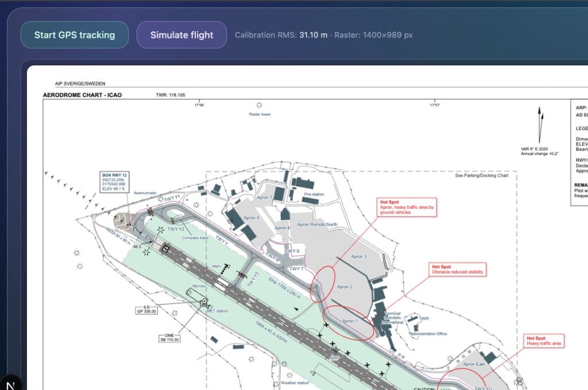Click the TWY T taxiway label
Viewport: 588px width, 390px height.
click(296, 268)
